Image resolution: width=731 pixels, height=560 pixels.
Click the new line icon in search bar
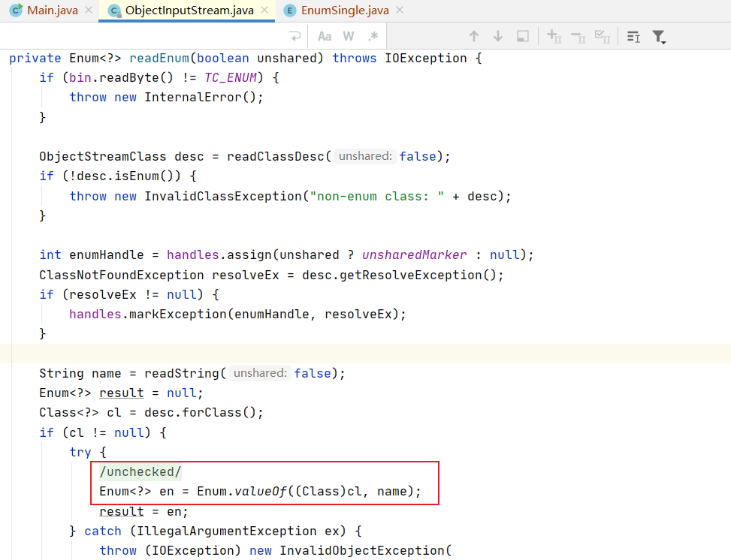[x=295, y=36]
